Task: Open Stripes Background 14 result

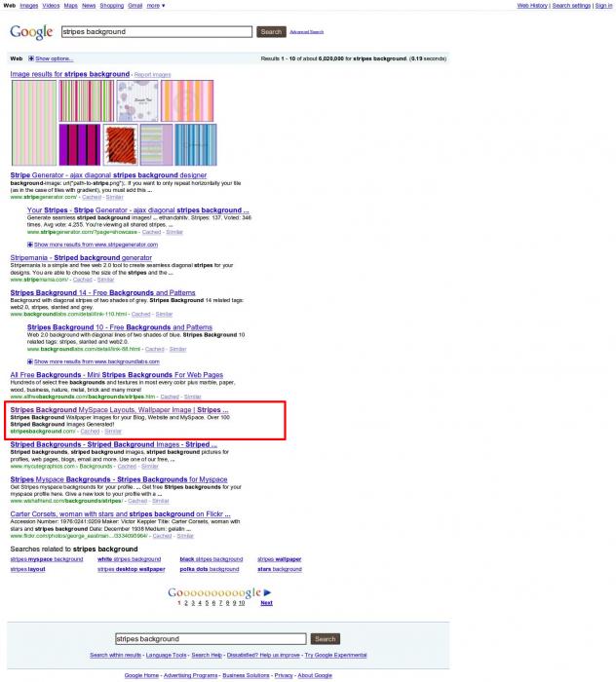Action: tap(102, 292)
